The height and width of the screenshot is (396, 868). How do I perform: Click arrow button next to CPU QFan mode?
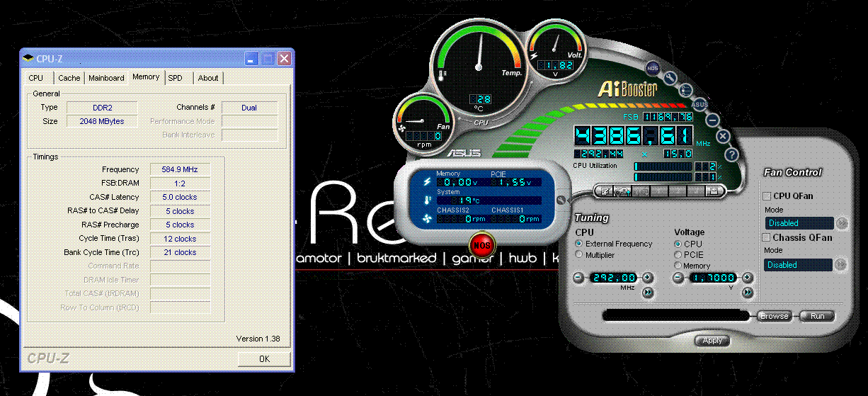pyautogui.click(x=840, y=222)
